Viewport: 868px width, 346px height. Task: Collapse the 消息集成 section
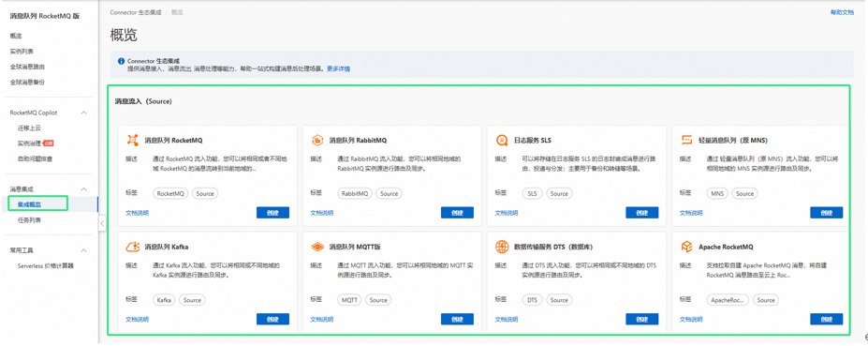(x=83, y=189)
